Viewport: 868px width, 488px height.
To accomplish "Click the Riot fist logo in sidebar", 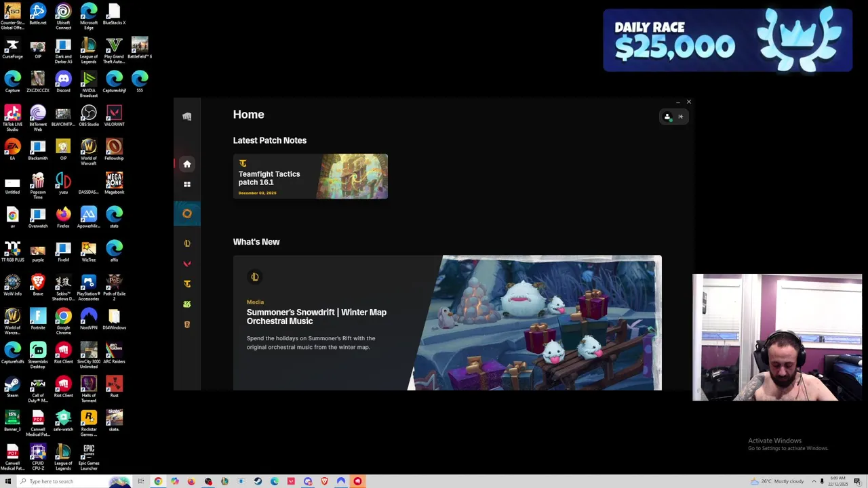I will point(187,117).
